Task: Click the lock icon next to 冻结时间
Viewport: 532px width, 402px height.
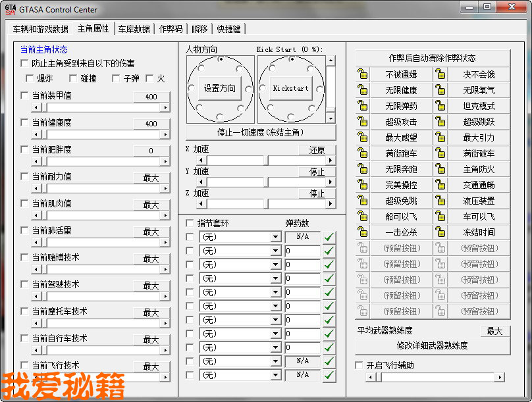Action: tap(440, 232)
